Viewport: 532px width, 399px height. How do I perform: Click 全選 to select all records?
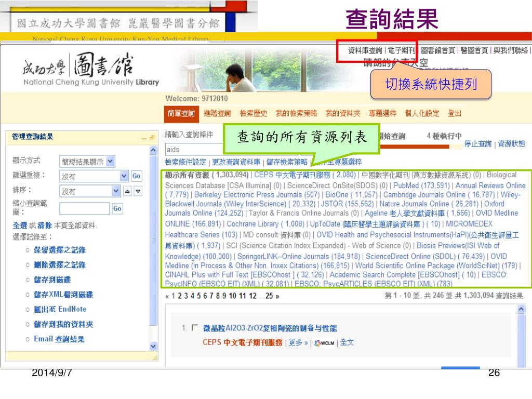click(x=20, y=225)
